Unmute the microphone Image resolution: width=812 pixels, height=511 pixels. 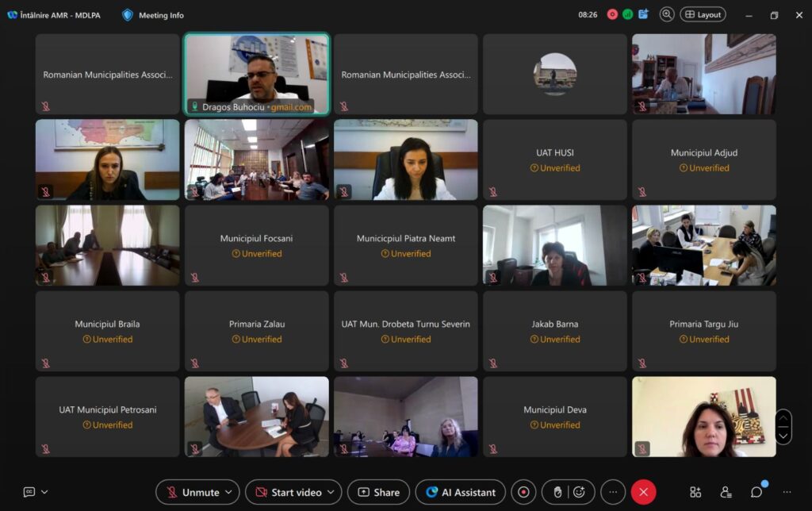click(192, 492)
